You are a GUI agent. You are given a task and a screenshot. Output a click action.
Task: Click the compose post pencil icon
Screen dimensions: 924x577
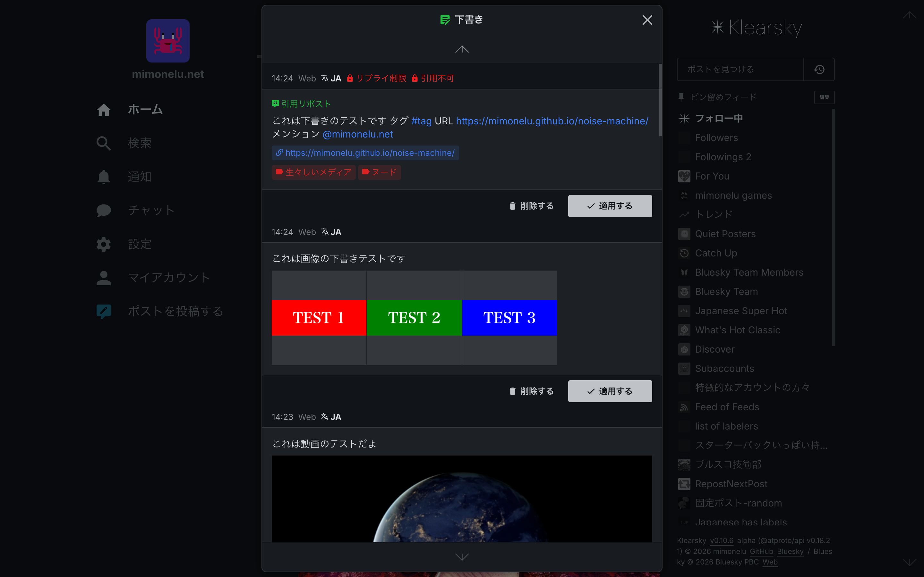pyautogui.click(x=104, y=311)
